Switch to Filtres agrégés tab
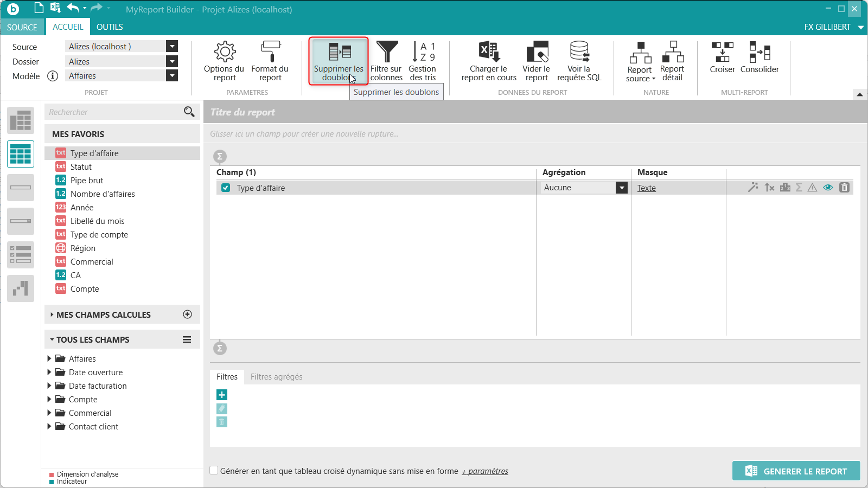 [276, 377]
